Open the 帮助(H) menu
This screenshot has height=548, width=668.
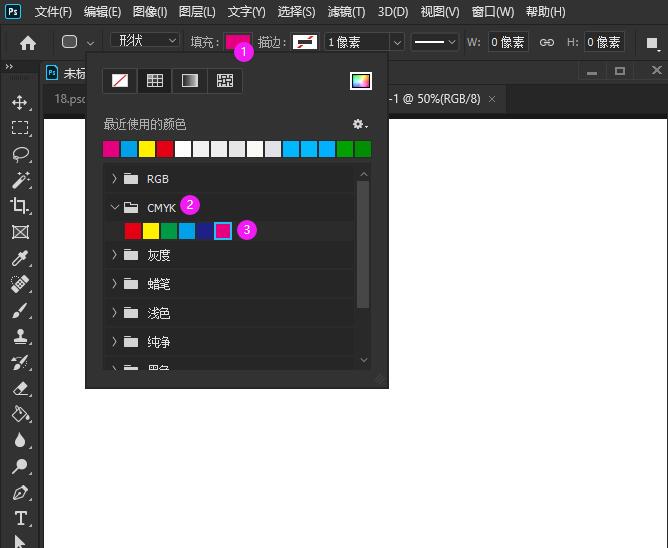point(545,12)
